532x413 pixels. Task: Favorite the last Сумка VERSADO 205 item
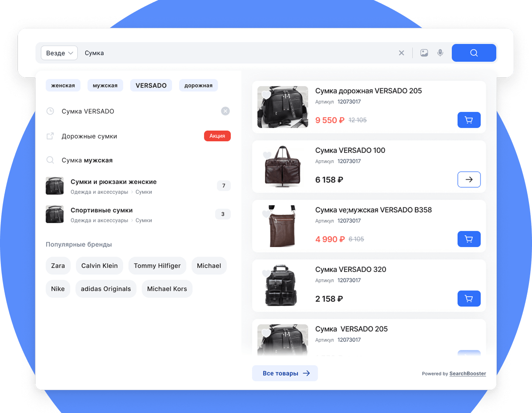click(266, 333)
